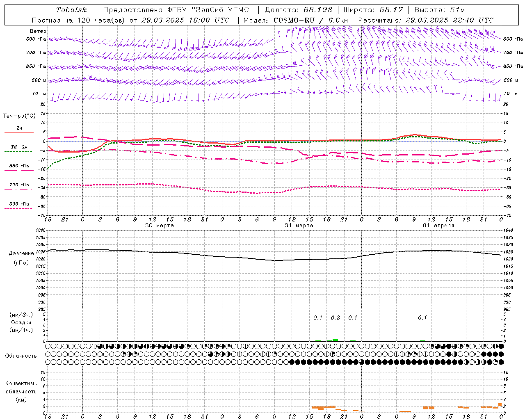The image size is (525, 420).
Task: Click the Td 2м dew point legend entry
Action: click(19, 147)
